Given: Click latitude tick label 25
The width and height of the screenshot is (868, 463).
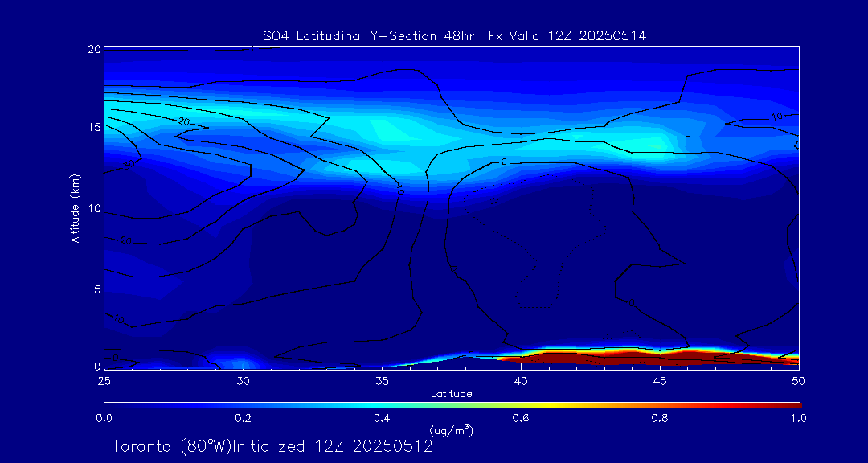Looking at the screenshot, I should pyautogui.click(x=104, y=381).
